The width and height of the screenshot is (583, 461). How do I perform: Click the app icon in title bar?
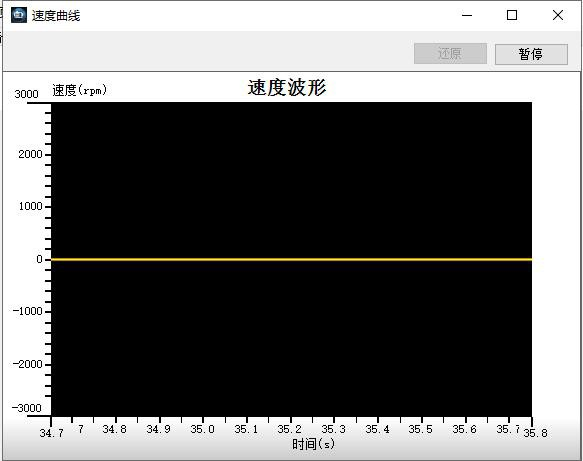pos(19,15)
